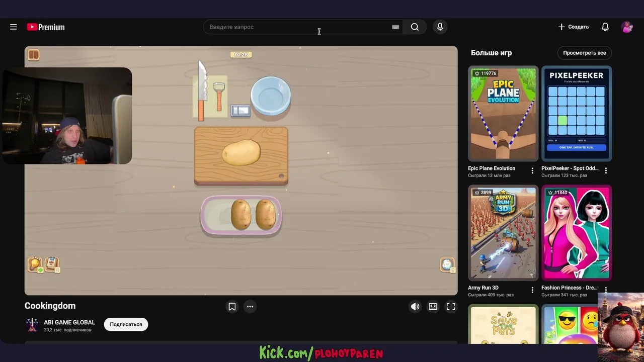The height and width of the screenshot is (362, 644).
Task: Toggle theater mode for the game
Action: coord(433,307)
